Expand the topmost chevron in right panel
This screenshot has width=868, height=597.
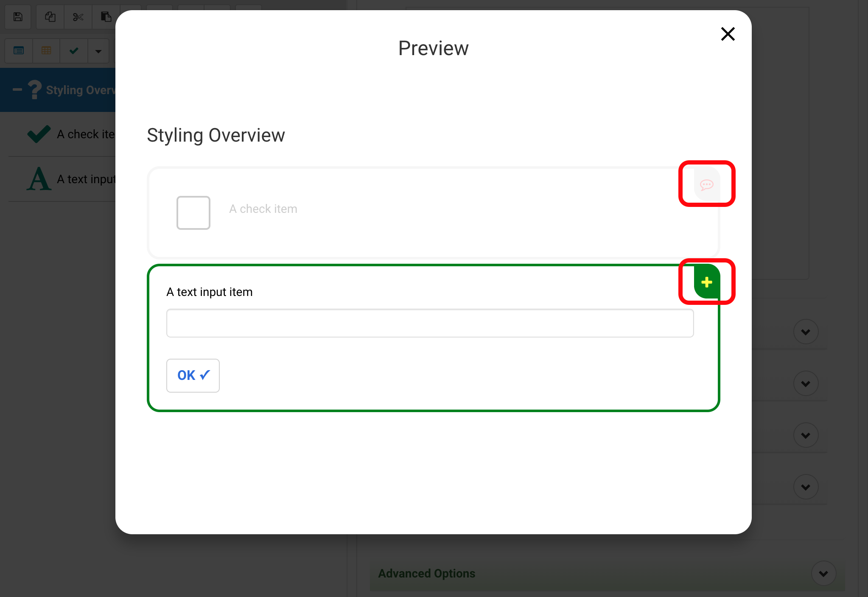(805, 332)
